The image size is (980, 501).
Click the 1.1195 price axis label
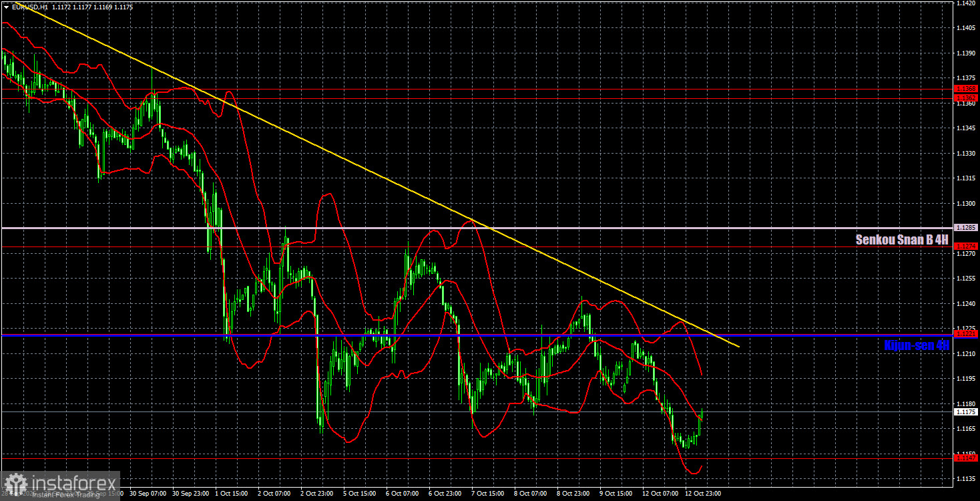click(x=966, y=379)
